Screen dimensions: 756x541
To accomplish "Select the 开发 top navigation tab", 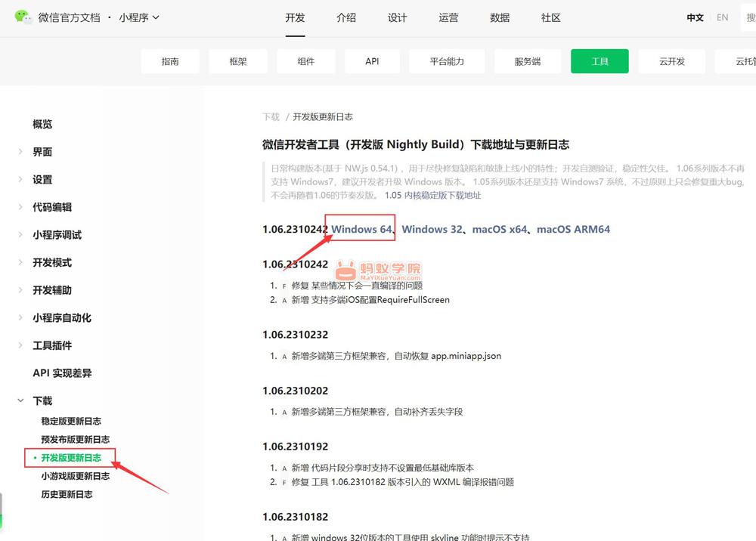I will [x=295, y=18].
